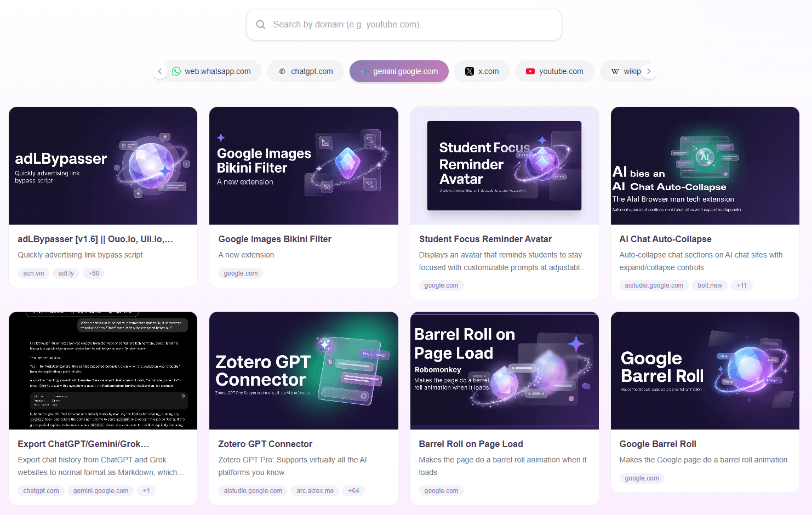The width and height of the screenshot is (812, 515).
Task: Select the youtube.com domain chip
Action: (x=554, y=71)
